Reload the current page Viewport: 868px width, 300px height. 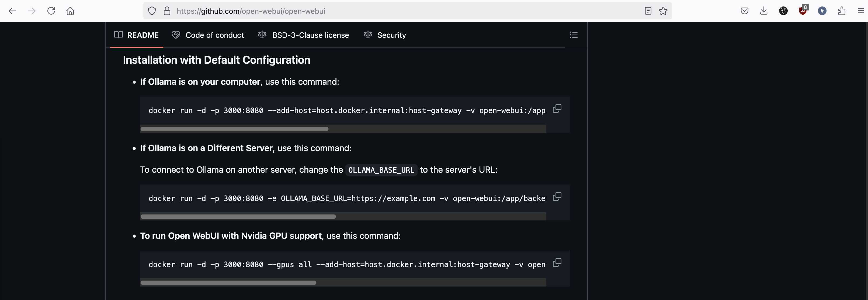tap(51, 11)
